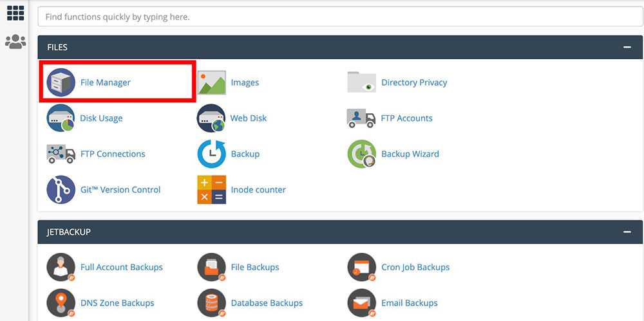This screenshot has width=644, height=321.
Task: Open the user manager people icon
Action: (15, 41)
